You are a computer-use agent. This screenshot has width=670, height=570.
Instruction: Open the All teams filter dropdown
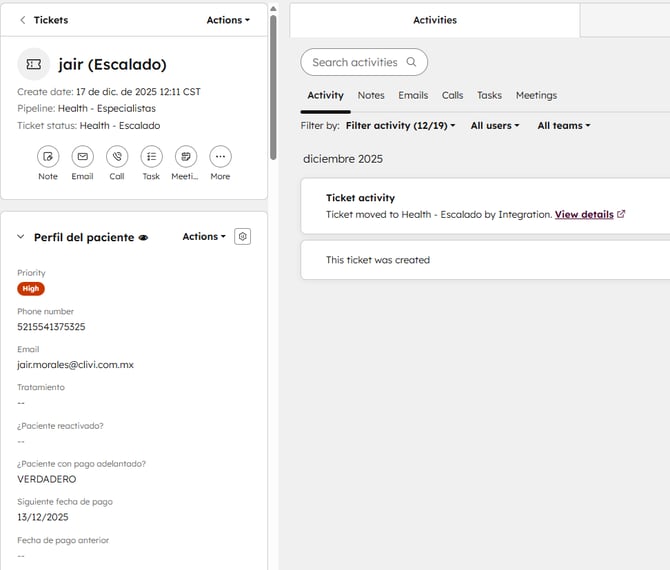point(563,126)
